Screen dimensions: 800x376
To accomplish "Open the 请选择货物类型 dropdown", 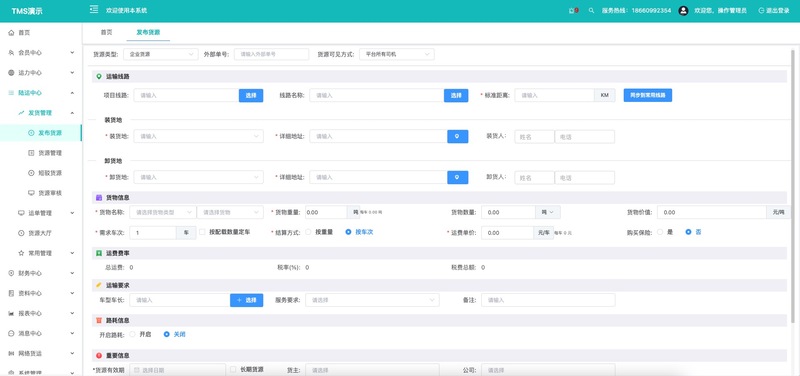I will click(x=163, y=212).
